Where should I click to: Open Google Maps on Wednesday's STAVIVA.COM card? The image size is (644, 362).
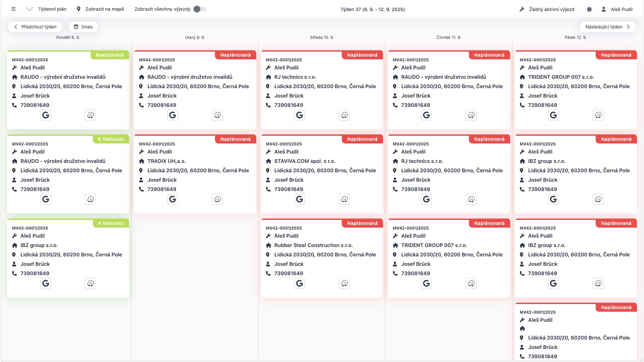[x=300, y=199]
